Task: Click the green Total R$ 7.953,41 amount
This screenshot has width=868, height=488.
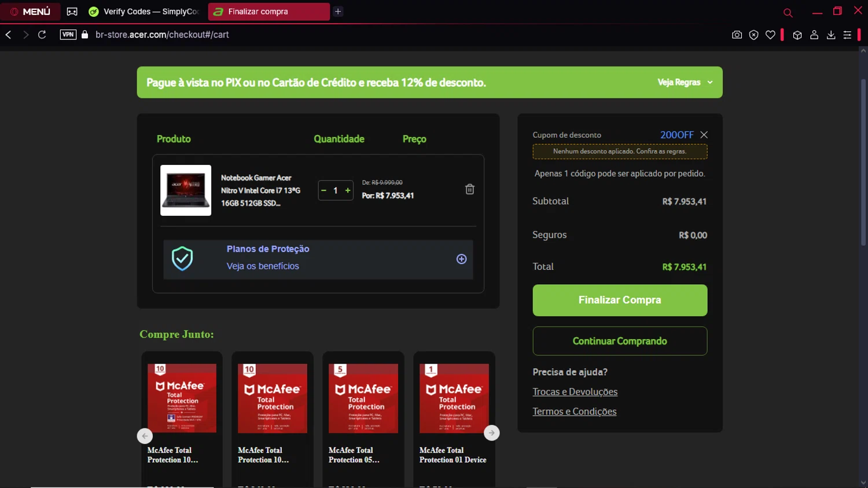Action: 684,267
